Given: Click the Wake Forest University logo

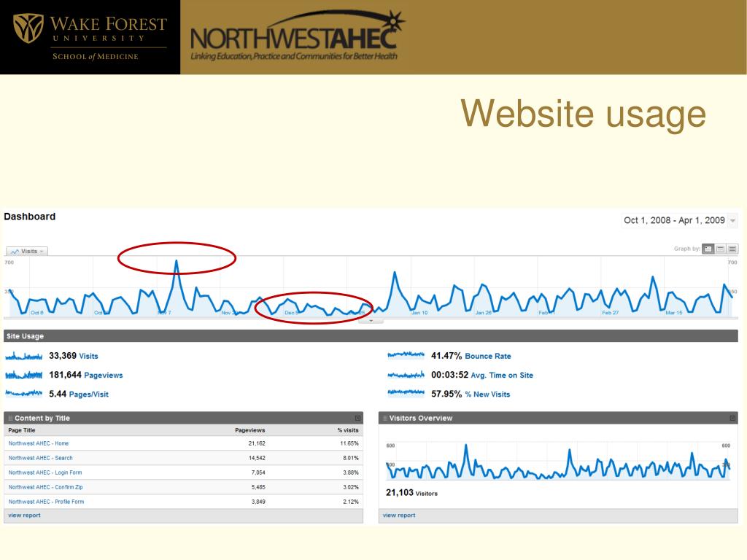Looking at the screenshot, I should coord(90,37).
